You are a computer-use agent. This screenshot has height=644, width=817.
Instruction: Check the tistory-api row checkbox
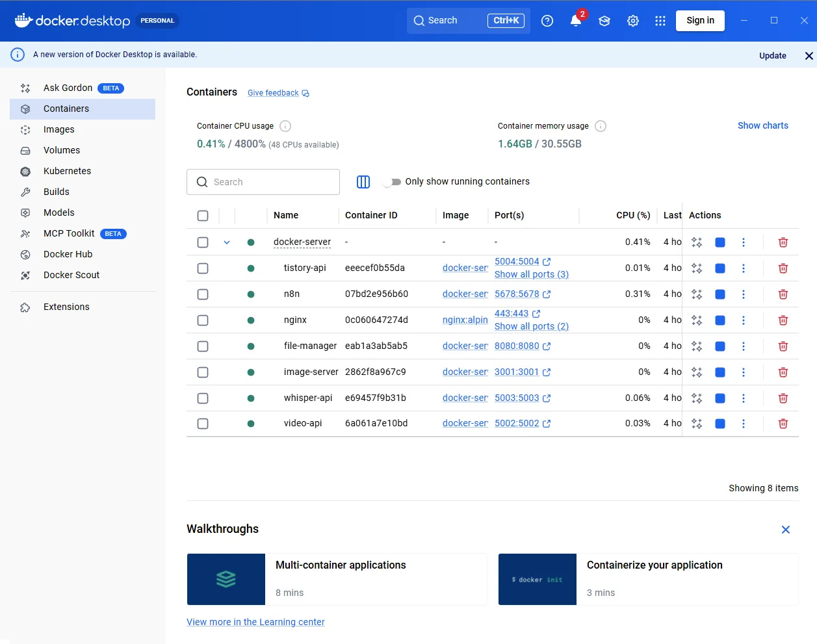203,268
